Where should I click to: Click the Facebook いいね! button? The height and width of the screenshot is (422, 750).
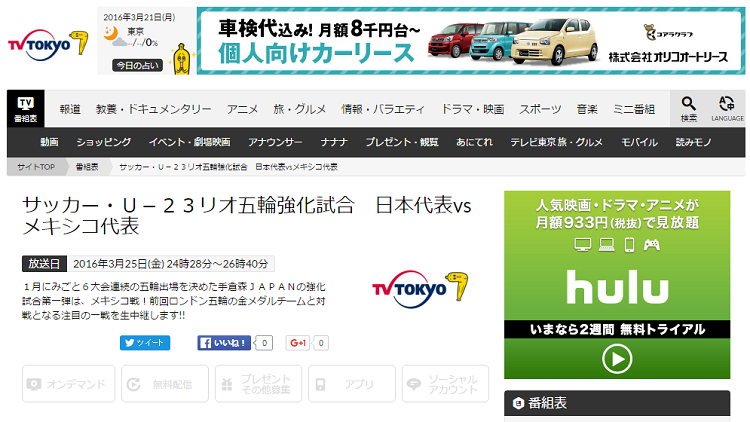(x=223, y=342)
